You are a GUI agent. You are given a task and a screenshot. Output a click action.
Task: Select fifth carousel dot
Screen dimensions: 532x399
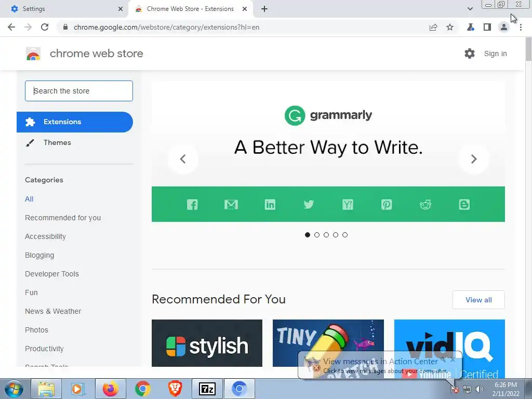(345, 235)
